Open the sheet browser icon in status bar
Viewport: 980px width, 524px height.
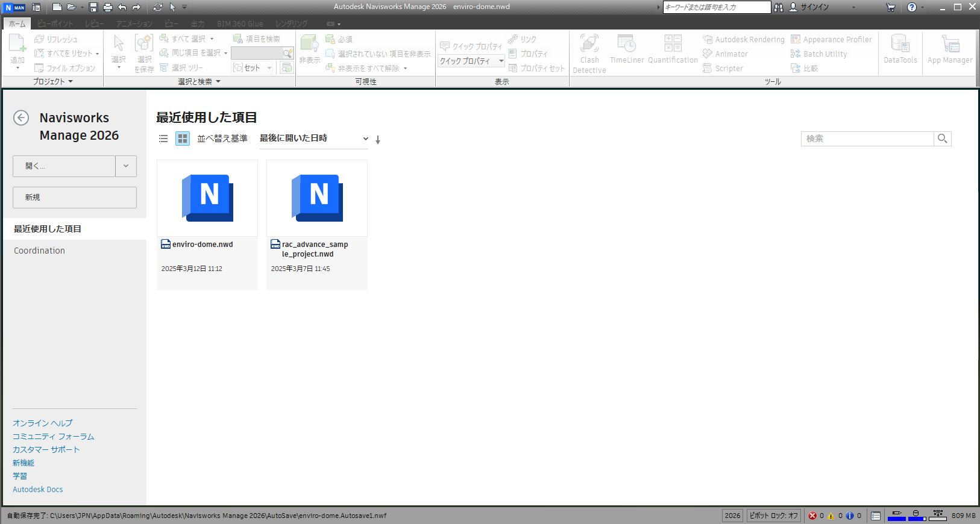pos(876,516)
